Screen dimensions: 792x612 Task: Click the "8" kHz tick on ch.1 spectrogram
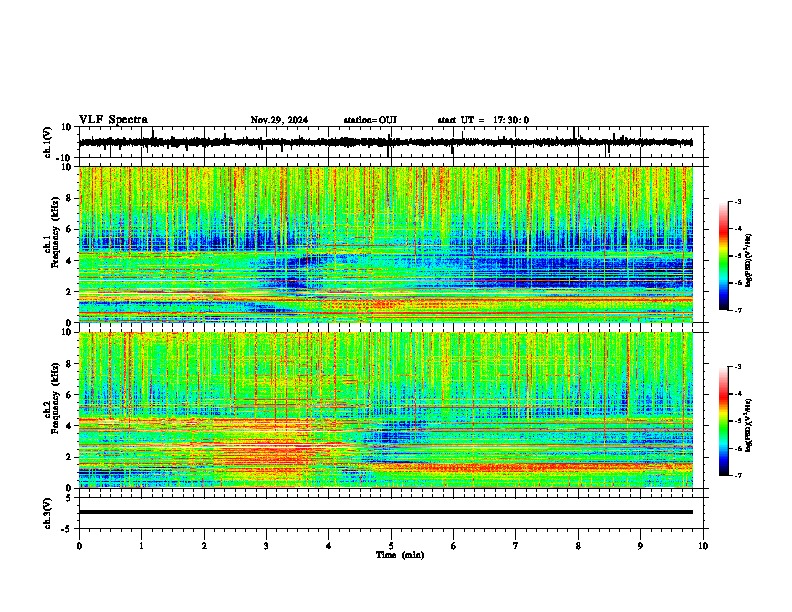coord(70,198)
